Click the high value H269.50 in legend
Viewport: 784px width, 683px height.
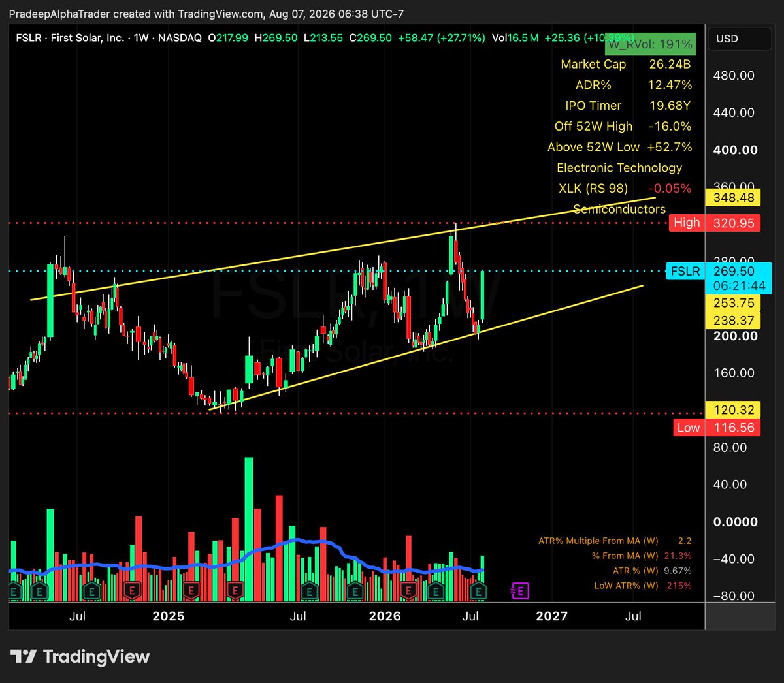(x=276, y=38)
